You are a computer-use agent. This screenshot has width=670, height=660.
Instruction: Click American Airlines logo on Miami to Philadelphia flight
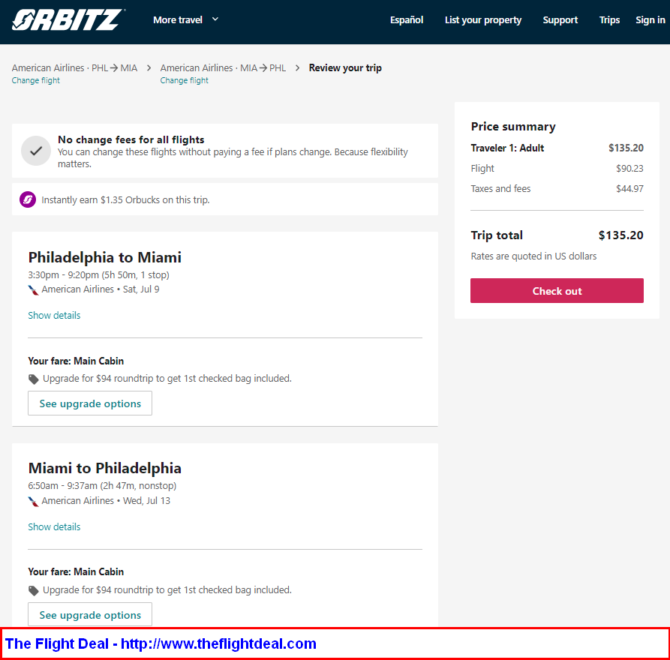tap(33, 501)
